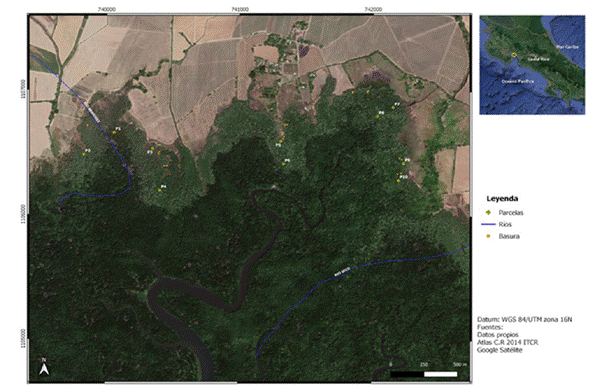Screen dimensions: 594x388
Task: Click the Google Satélite source text
Action: click(499, 350)
